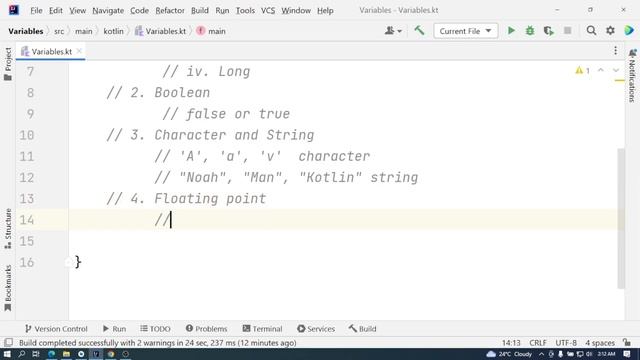640x360 pixels.
Task: Open weather widget showing 24°C Cloudy
Action: pos(509,354)
